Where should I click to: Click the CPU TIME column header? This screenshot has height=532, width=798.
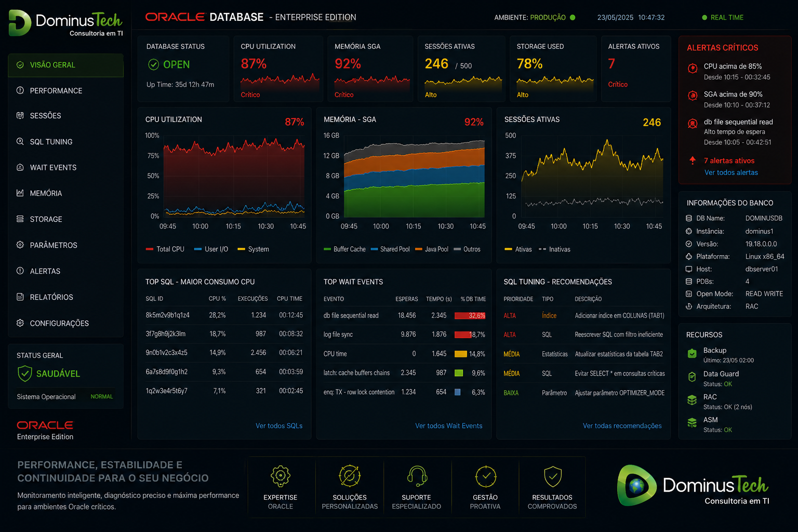289,299
